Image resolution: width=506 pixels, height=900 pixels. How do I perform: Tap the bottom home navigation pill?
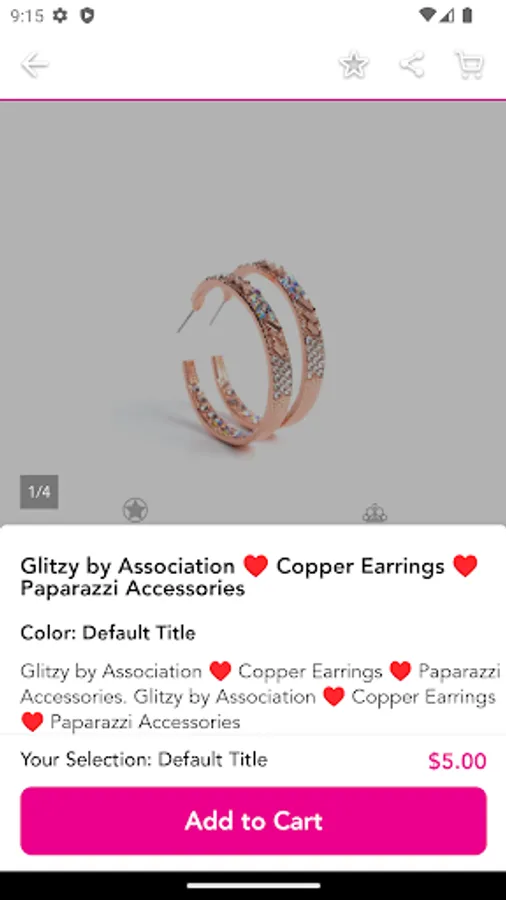coord(253,886)
